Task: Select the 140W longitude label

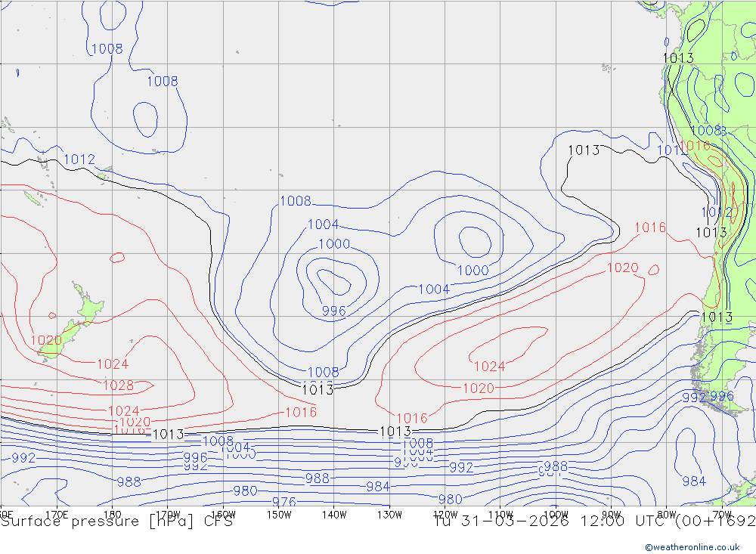Action: tap(334, 515)
